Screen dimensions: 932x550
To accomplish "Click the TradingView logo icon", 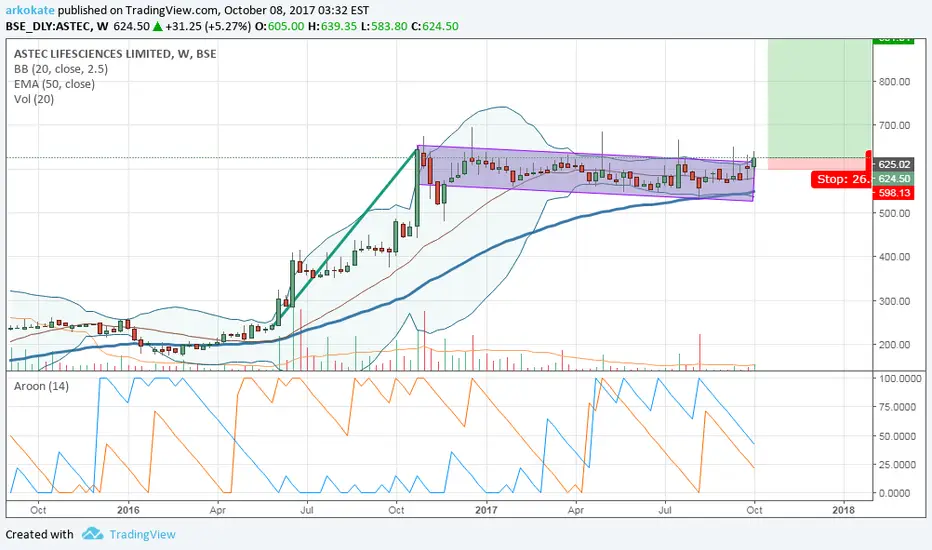I will pyautogui.click(x=92, y=533).
